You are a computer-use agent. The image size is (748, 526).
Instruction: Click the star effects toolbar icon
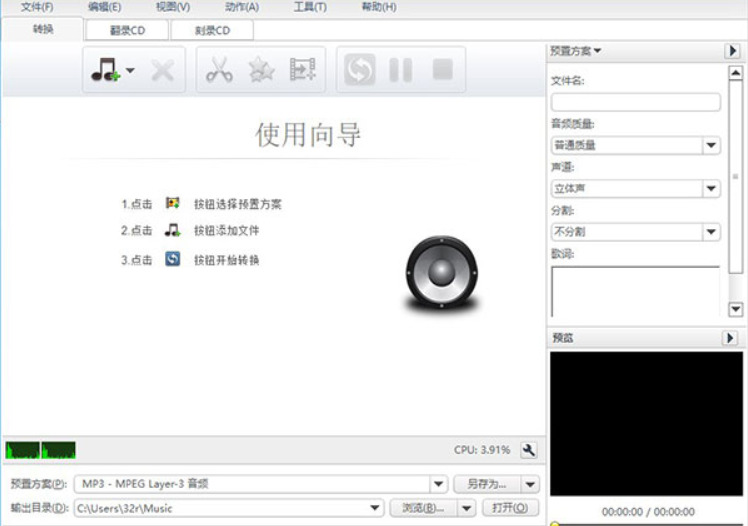261,71
